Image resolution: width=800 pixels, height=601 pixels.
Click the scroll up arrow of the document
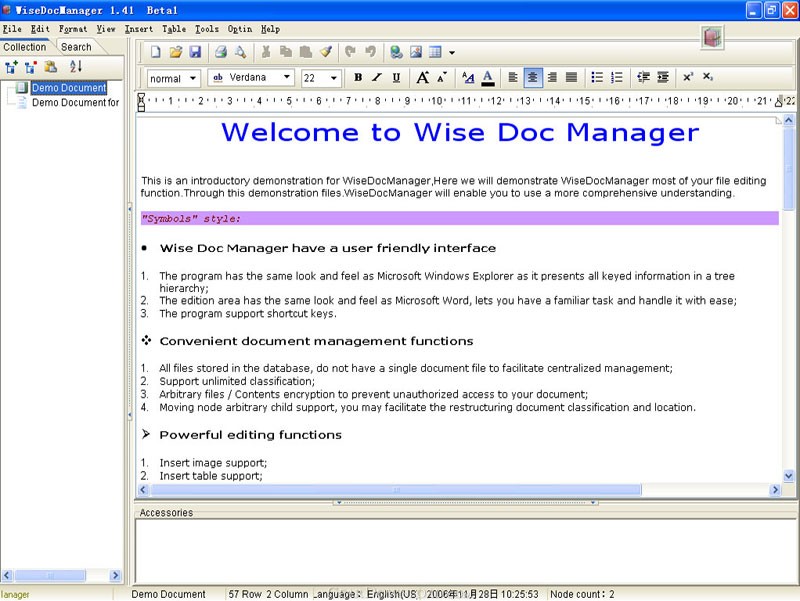click(x=789, y=120)
